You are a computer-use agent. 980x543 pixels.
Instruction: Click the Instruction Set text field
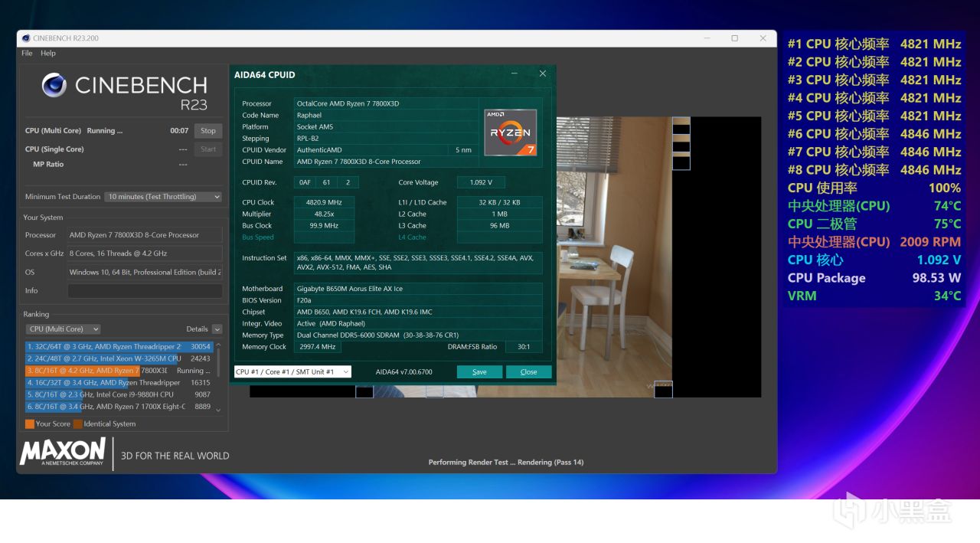pos(418,263)
